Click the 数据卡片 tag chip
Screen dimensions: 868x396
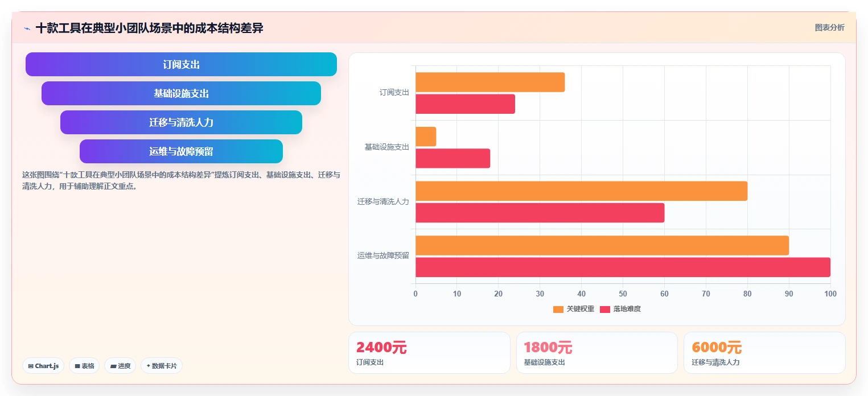pos(162,366)
